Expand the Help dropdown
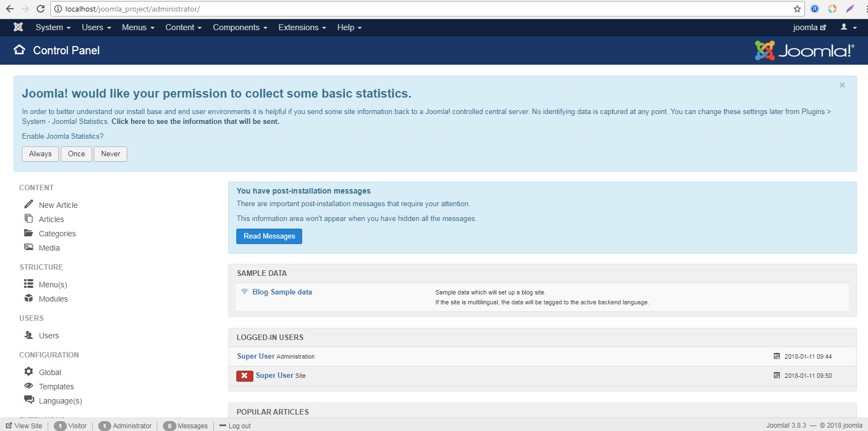The height and width of the screenshot is (431, 868). [349, 27]
